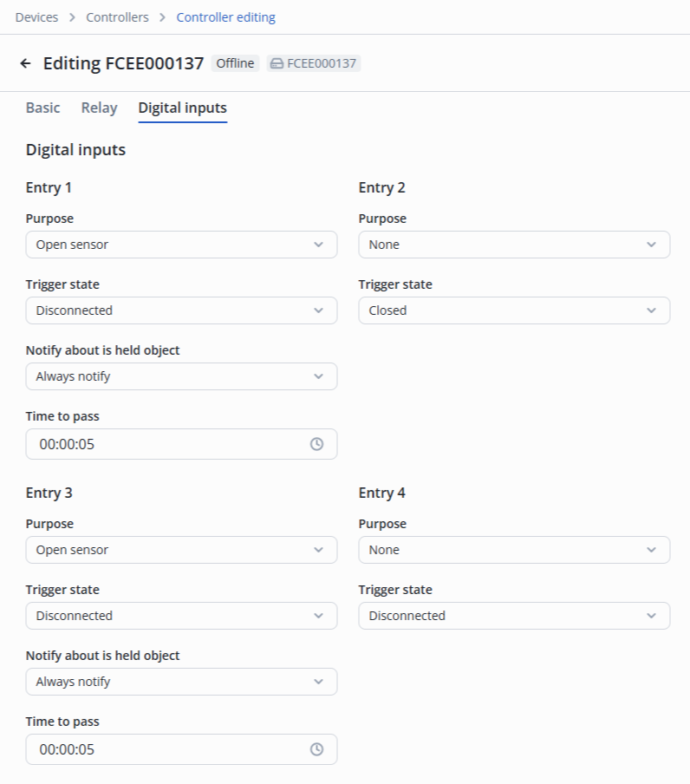The width and height of the screenshot is (690, 784).
Task: Open Entry 3 Notify about is held object dropdown
Action: (x=181, y=682)
